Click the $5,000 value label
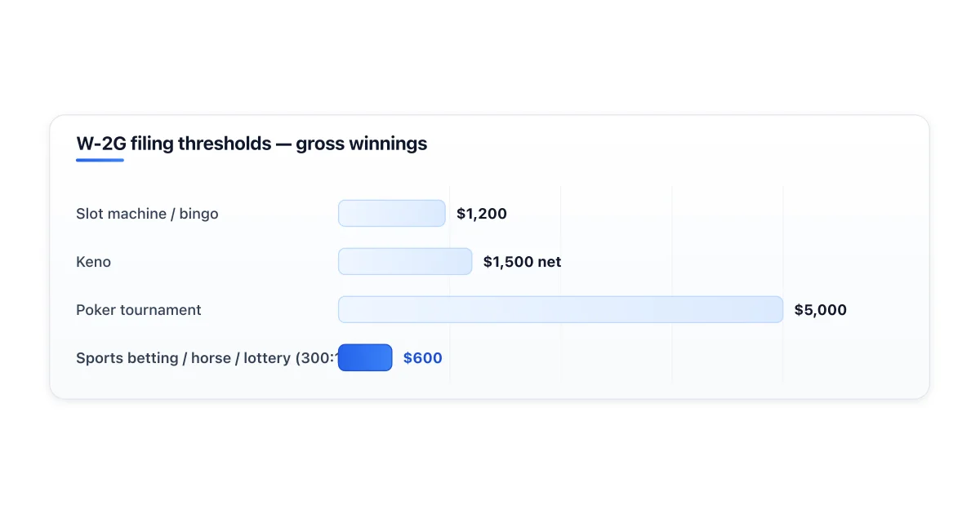The width and height of the screenshot is (980, 514). 820,310
